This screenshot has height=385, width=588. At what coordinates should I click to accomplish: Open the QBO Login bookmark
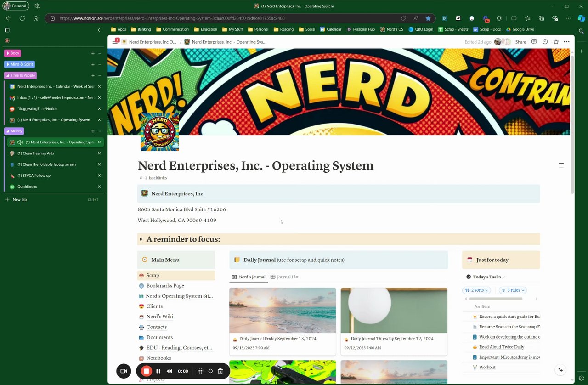click(421, 29)
